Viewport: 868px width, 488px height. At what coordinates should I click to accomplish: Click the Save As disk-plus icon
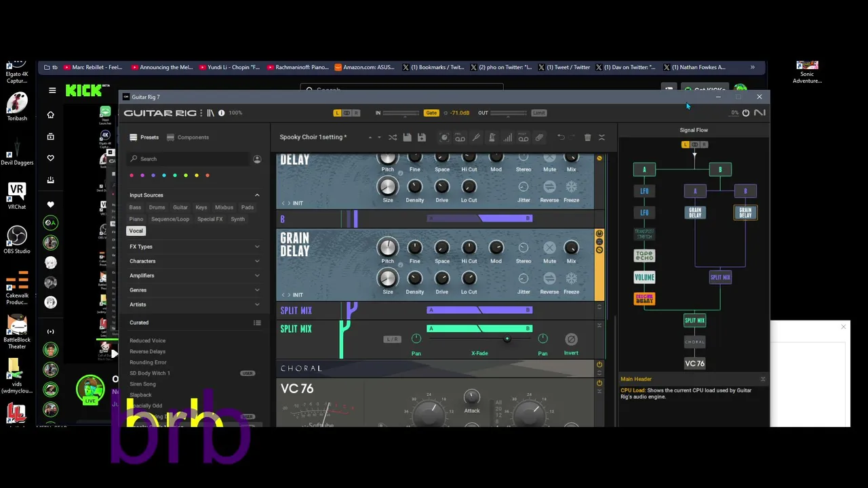pos(422,138)
